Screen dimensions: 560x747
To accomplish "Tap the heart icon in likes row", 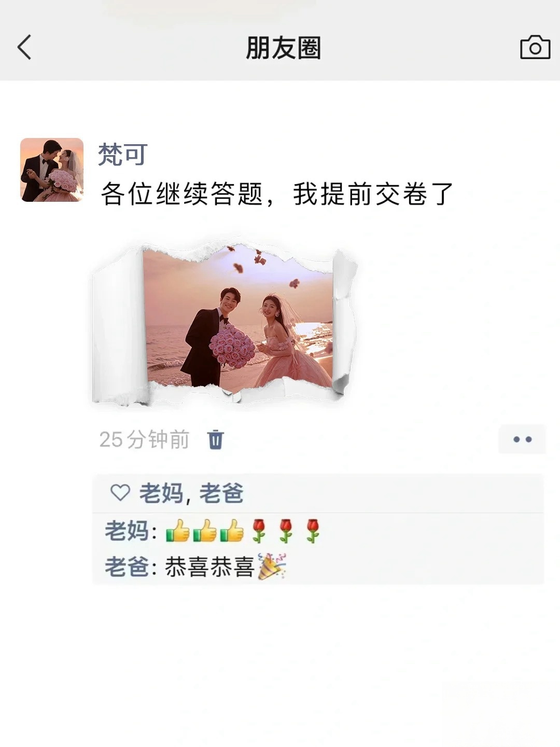I will 120,492.
